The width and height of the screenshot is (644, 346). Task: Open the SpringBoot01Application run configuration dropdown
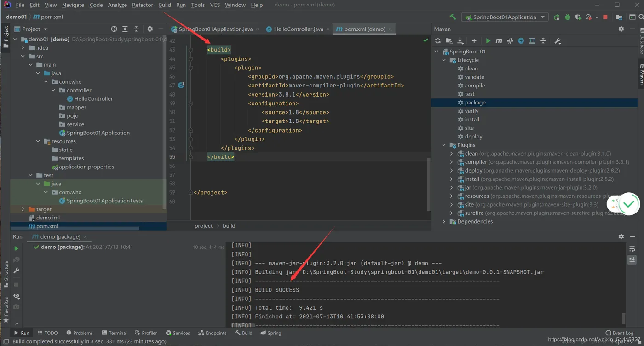pyautogui.click(x=505, y=17)
